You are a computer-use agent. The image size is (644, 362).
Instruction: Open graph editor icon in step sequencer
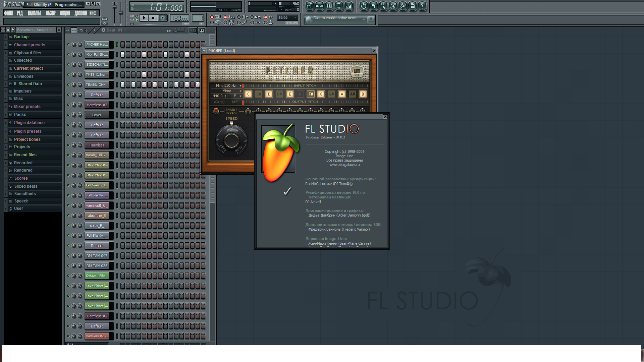[193, 31]
